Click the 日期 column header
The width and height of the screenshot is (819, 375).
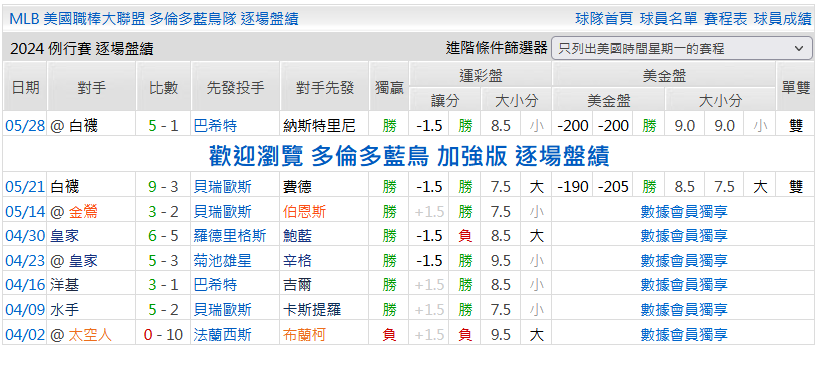(x=25, y=87)
